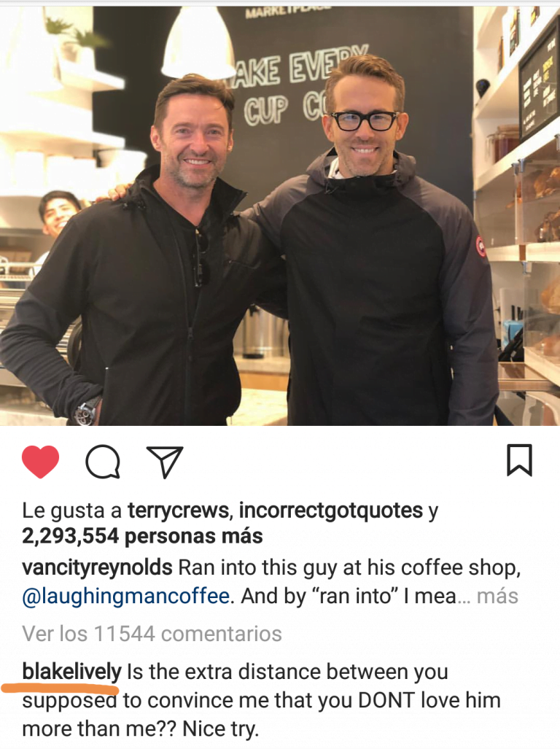Unlike the post with the red heart

(41, 462)
